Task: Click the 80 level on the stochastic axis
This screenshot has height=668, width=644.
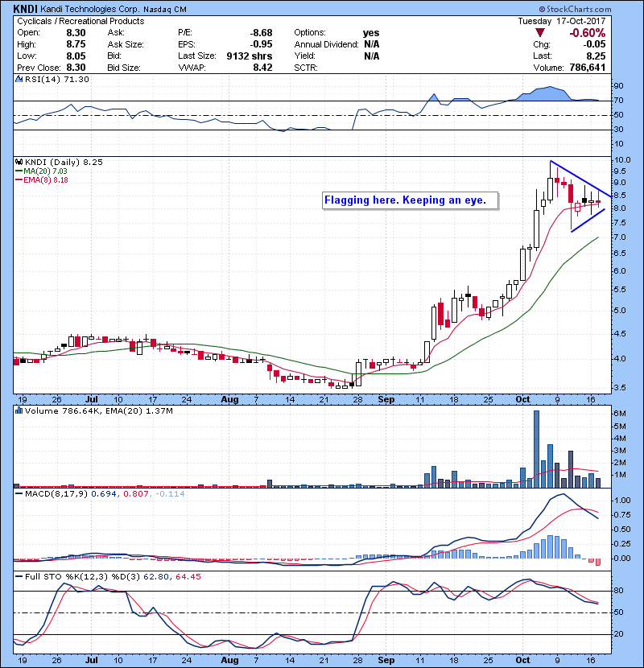Action: pyautogui.click(x=618, y=591)
